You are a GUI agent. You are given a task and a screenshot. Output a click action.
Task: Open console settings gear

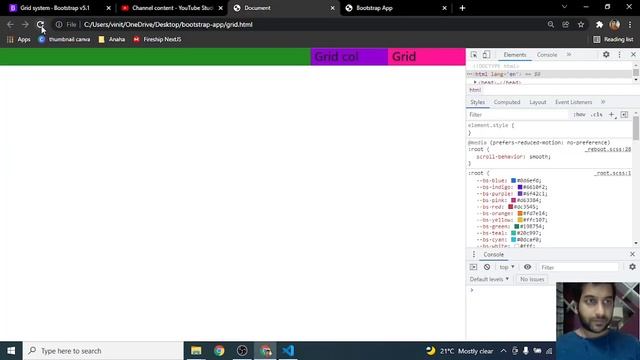[x=632, y=267]
